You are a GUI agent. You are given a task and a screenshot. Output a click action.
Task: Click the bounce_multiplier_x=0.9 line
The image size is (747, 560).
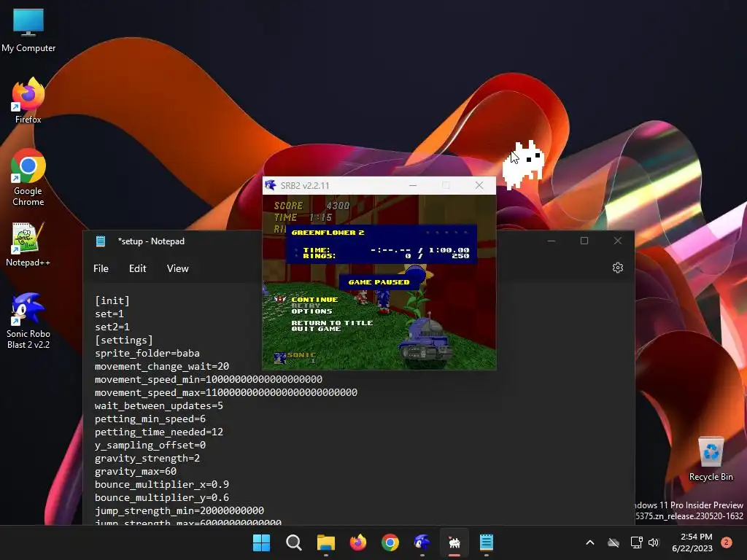point(162,484)
